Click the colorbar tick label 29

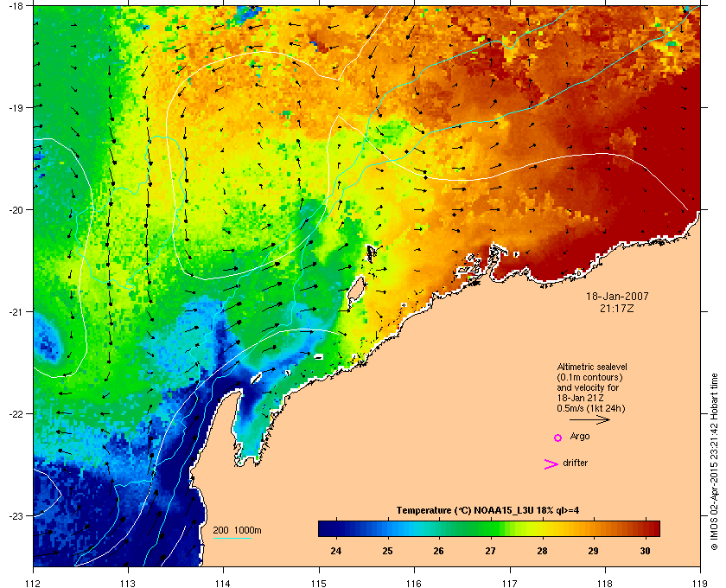[593, 551]
